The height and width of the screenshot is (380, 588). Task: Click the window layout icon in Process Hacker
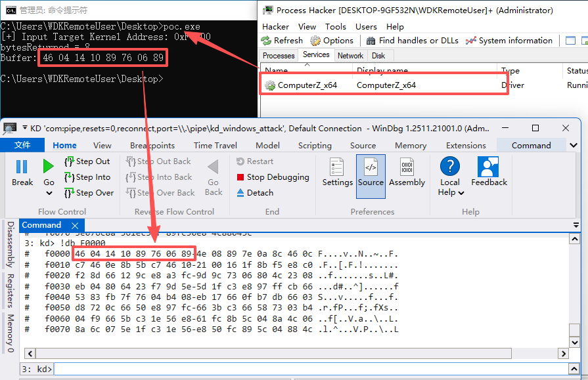coord(570,41)
